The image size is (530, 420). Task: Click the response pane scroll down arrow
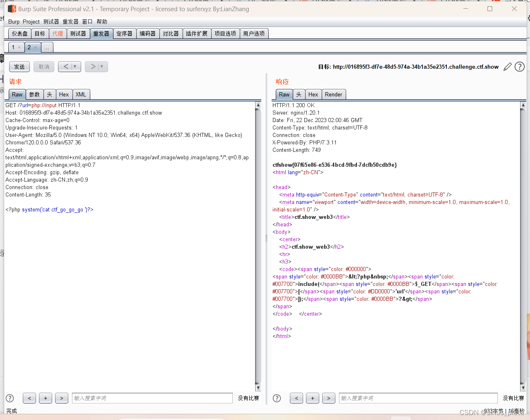523,388
